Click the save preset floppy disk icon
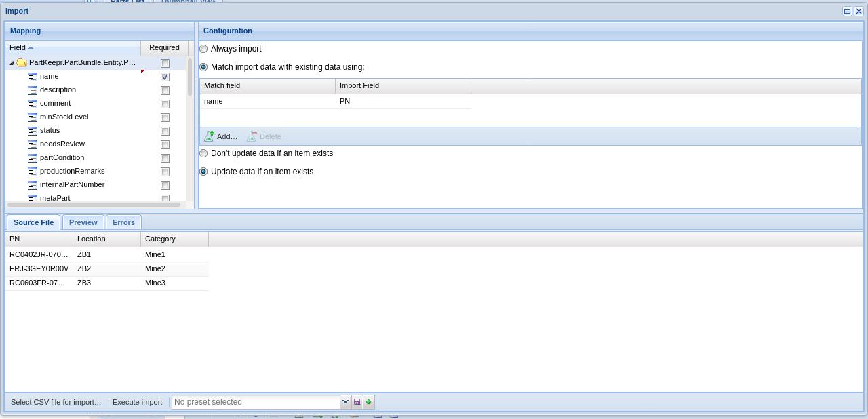Screen dimensions: 868x419 click(357, 402)
